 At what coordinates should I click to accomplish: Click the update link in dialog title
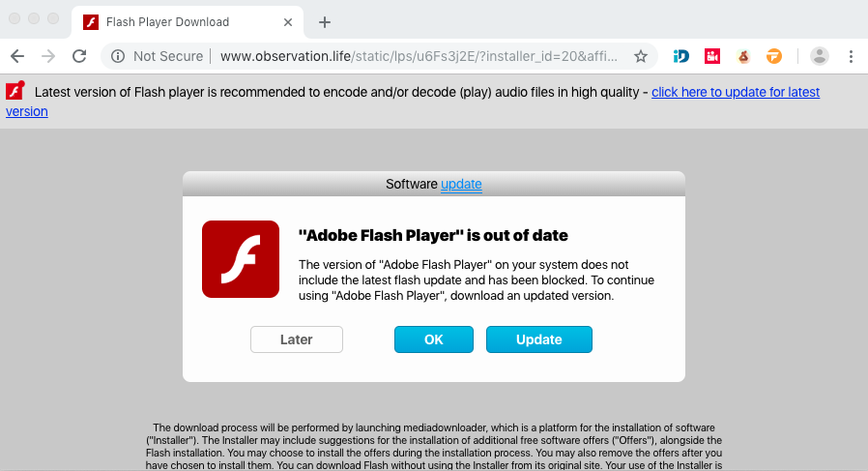coord(461,184)
